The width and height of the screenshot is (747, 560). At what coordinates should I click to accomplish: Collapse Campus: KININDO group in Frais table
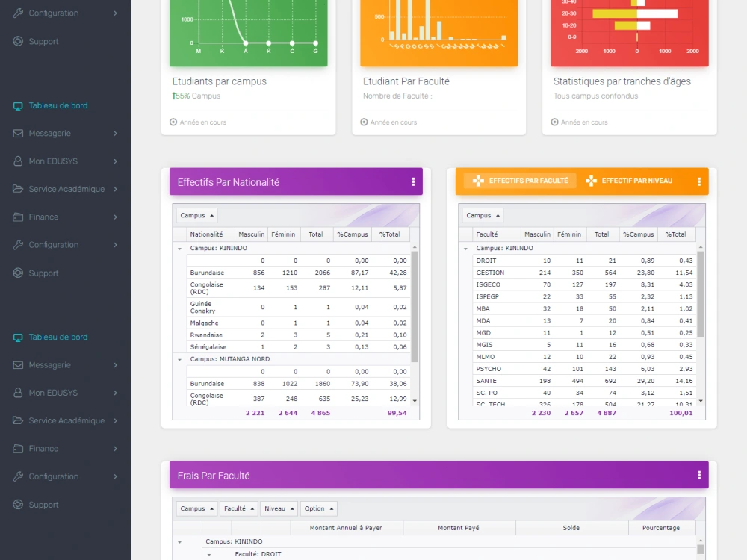click(179, 542)
